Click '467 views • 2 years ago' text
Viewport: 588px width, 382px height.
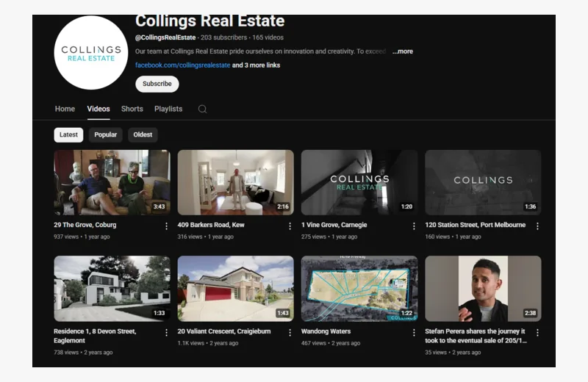(x=330, y=343)
